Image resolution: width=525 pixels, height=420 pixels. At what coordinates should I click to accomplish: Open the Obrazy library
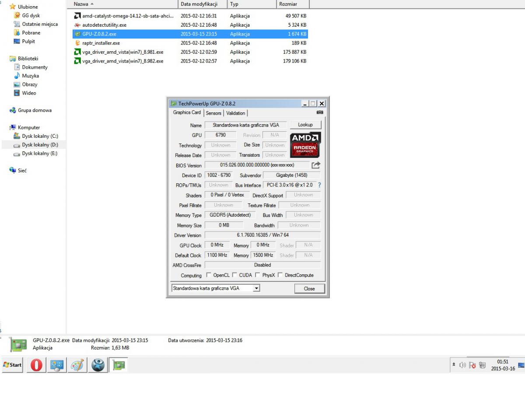[25, 84]
